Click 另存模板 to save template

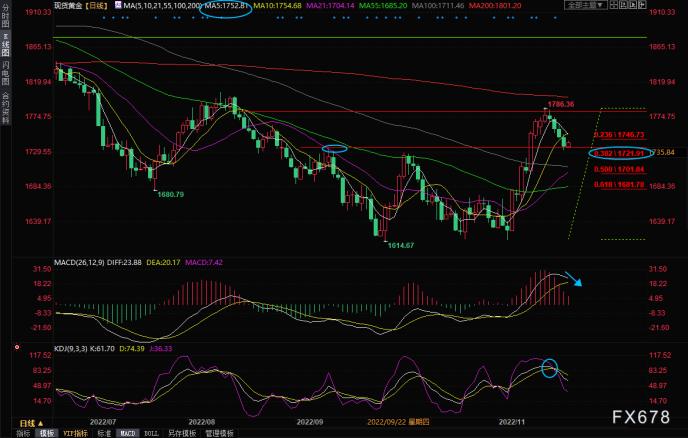pos(182,433)
